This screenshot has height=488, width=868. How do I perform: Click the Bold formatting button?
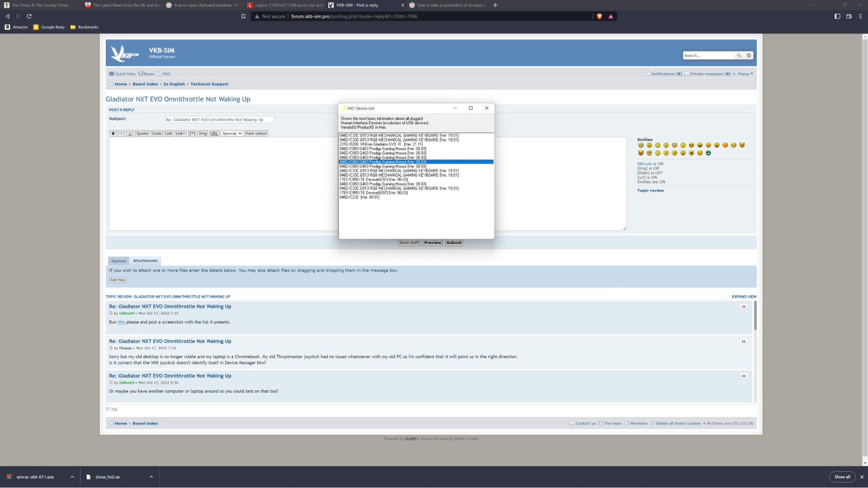click(x=113, y=133)
